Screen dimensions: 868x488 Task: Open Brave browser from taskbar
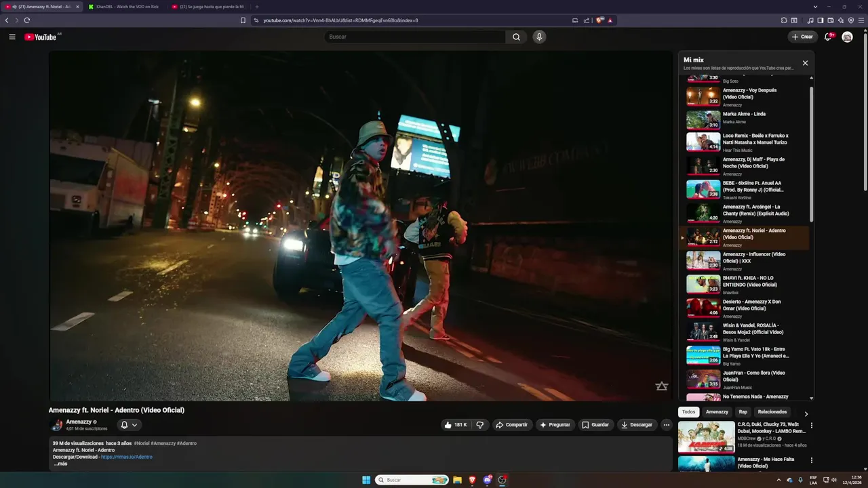click(x=472, y=480)
